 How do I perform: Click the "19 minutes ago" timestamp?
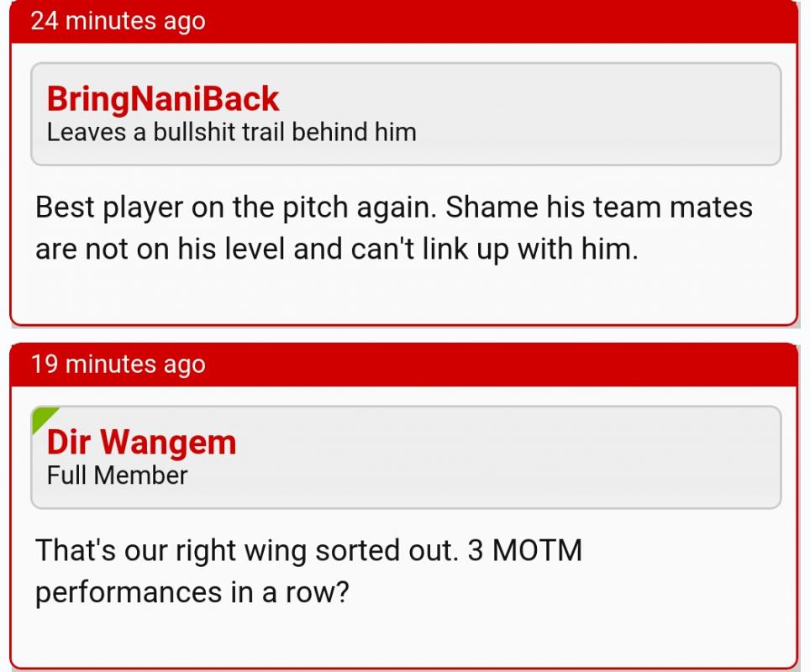pyautogui.click(x=118, y=365)
